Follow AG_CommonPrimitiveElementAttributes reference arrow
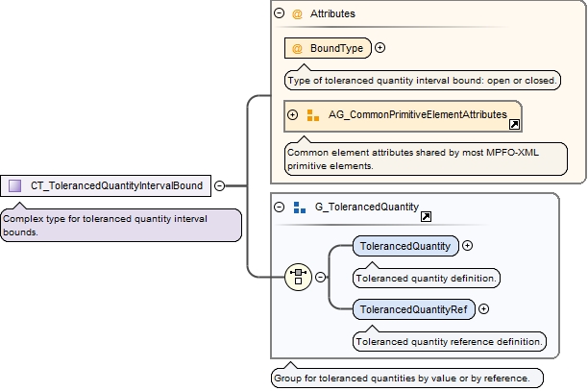Image resolution: width=588 pixels, height=391 pixels. [514, 125]
